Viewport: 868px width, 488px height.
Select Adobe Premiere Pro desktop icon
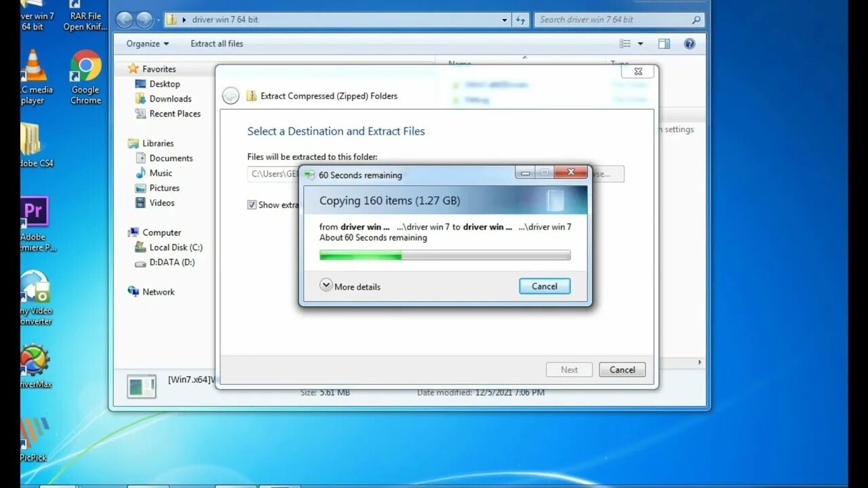(x=34, y=224)
